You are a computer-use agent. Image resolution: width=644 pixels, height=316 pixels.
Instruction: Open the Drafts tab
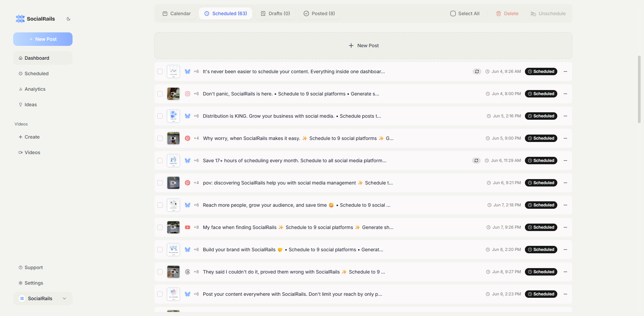pos(275,13)
